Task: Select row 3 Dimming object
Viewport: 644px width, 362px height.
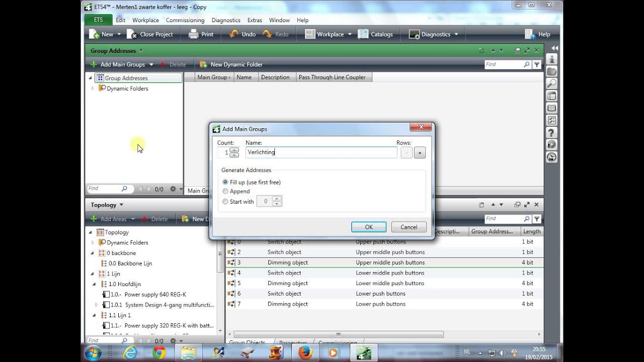Action: click(384, 262)
